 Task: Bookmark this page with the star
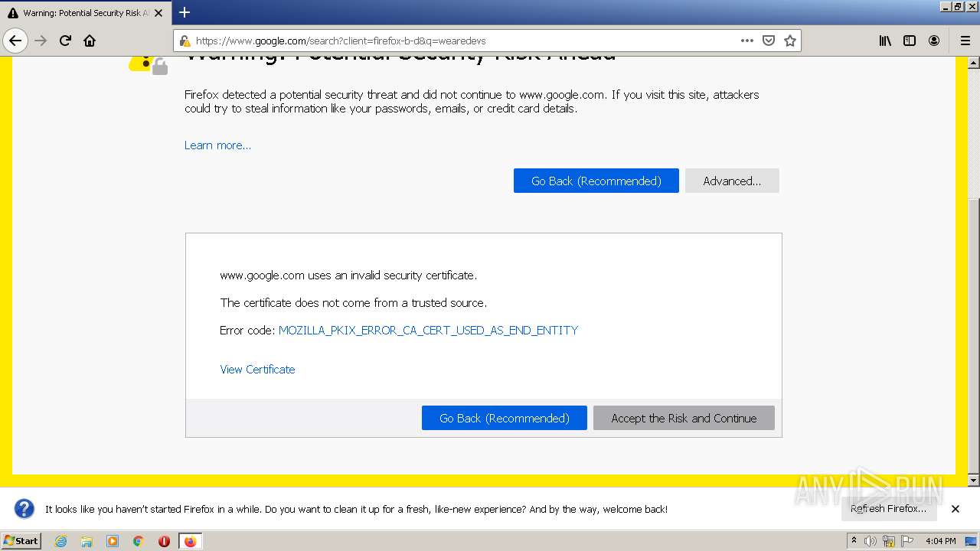790,41
